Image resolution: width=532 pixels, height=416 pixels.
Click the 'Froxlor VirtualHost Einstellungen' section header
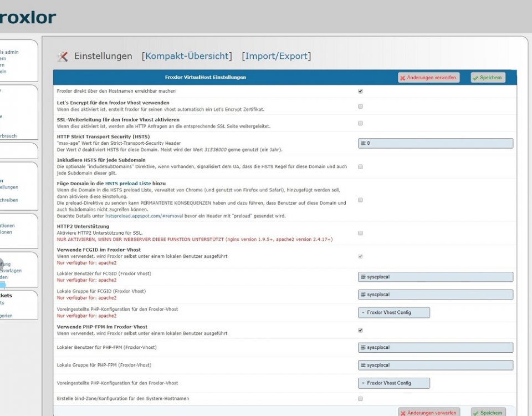point(205,78)
